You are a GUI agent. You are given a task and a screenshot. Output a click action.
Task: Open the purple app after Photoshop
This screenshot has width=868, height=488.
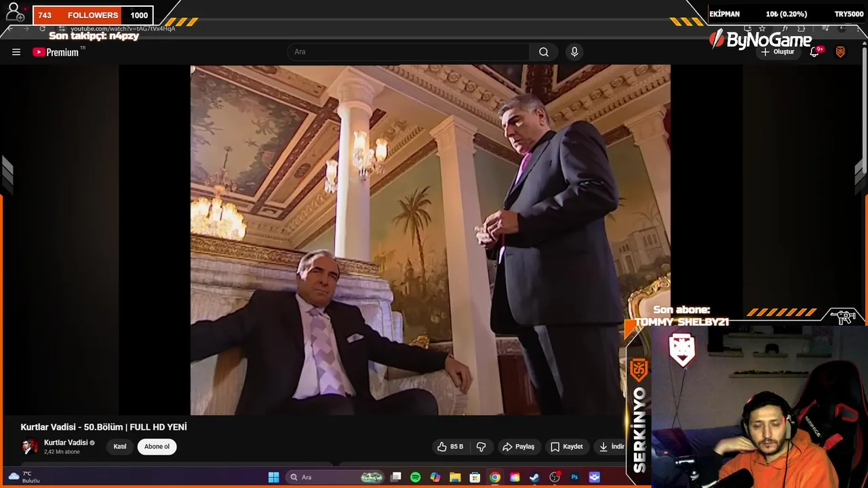(594, 477)
